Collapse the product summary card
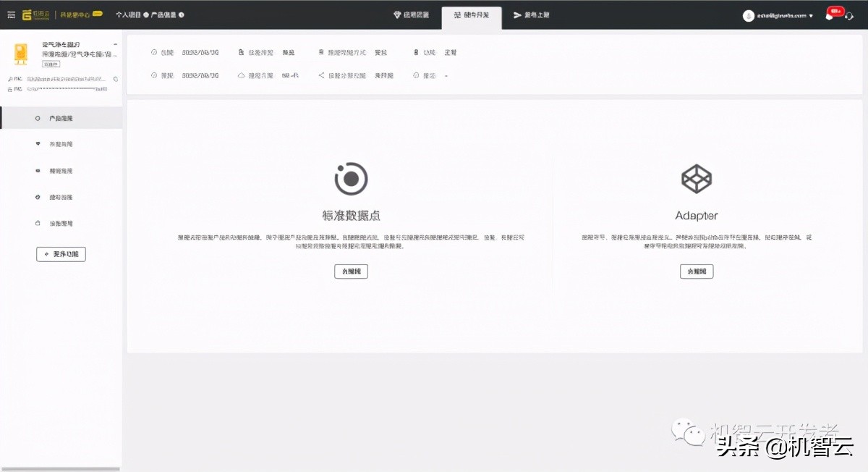The width and height of the screenshot is (868, 472). (114, 43)
